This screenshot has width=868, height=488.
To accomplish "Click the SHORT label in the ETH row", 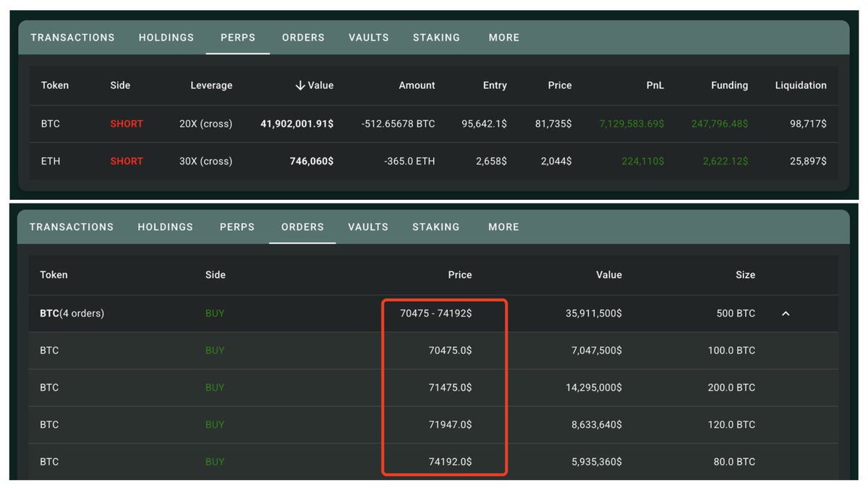I will 127,161.
